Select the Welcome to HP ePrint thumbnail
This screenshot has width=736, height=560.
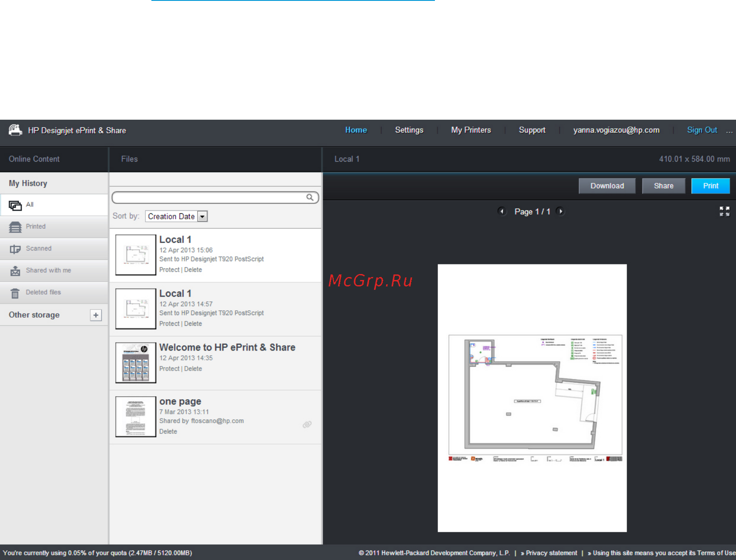[x=136, y=363]
